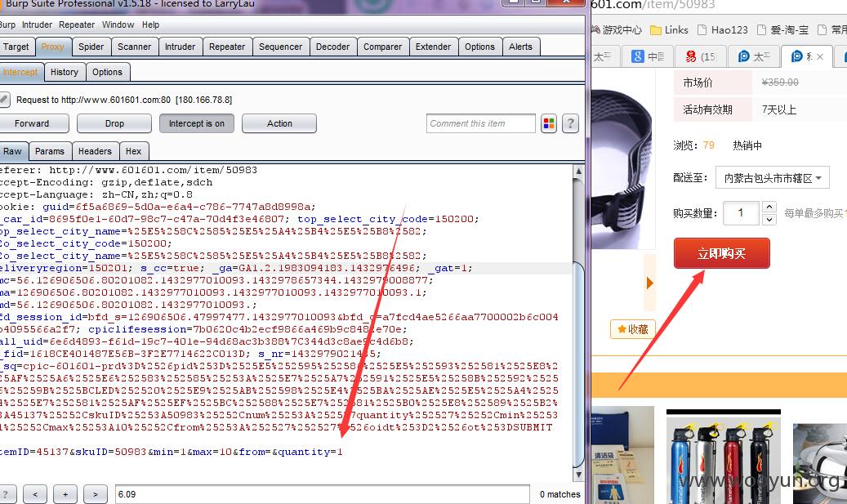The image size is (847, 504).
Task: Select the Raw request view tab
Action: tap(12, 152)
